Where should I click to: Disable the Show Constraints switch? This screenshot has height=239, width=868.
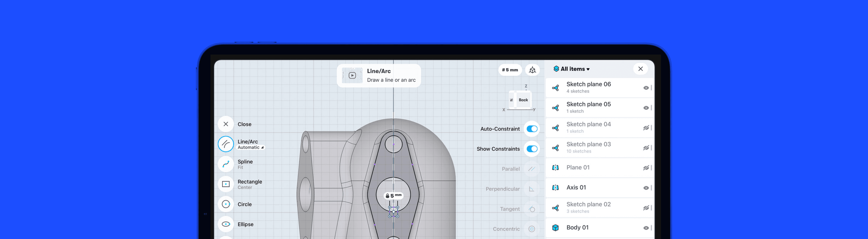(532, 149)
